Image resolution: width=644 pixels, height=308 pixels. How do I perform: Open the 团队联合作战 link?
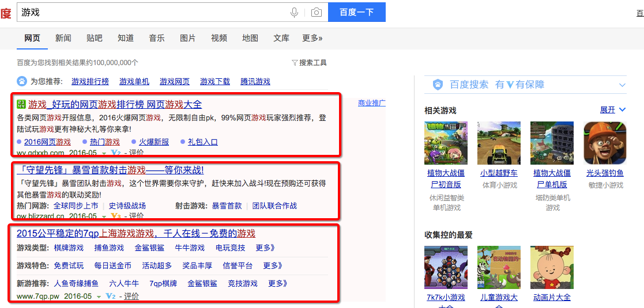(x=274, y=206)
